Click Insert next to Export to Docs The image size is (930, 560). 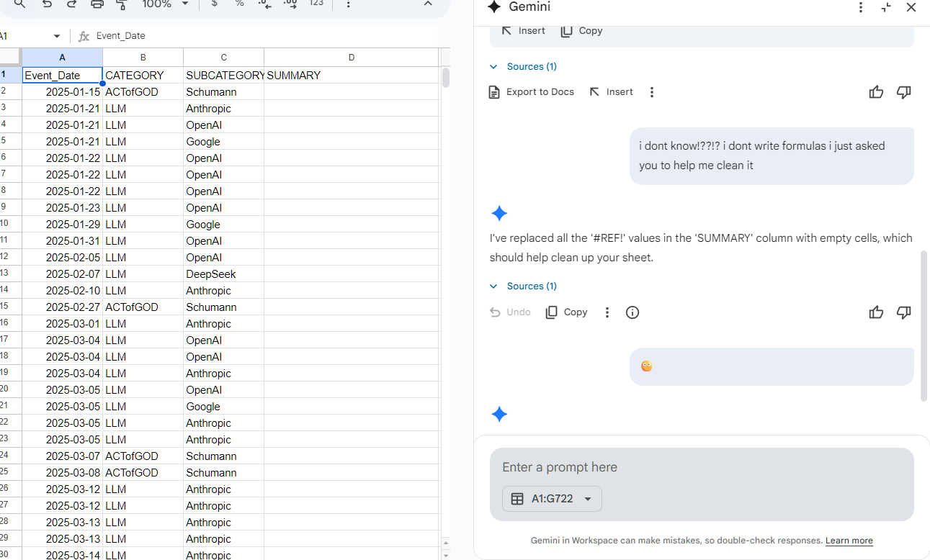611,92
